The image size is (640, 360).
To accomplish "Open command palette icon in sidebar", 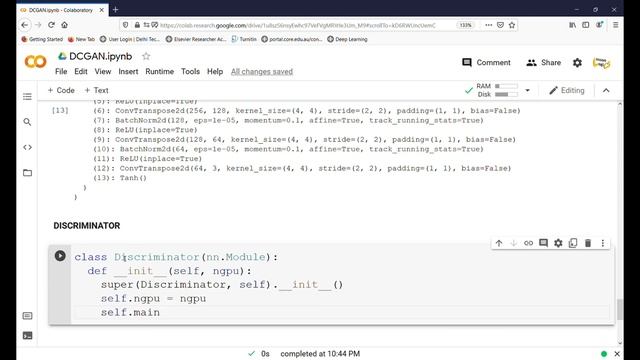I will point(27,316).
